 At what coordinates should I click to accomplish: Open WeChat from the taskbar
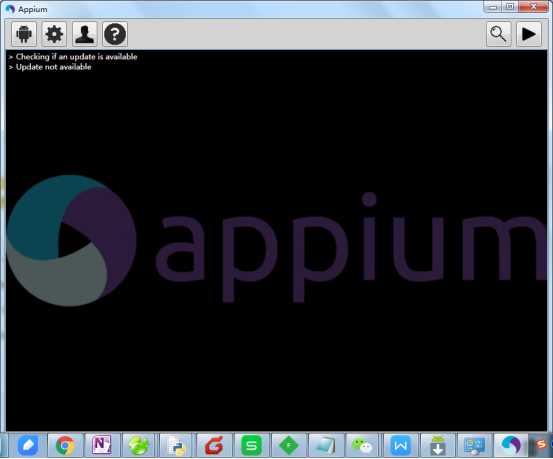[363, 445]
